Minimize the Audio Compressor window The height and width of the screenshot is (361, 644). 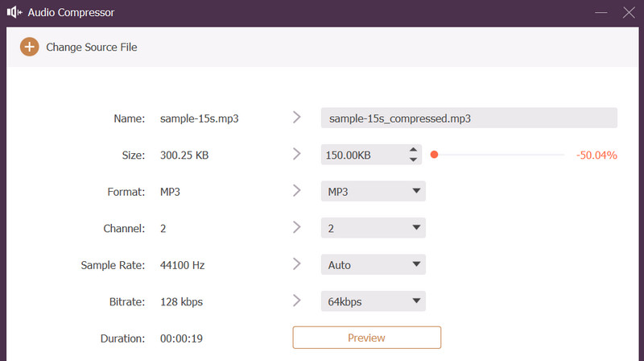[599, 12]
